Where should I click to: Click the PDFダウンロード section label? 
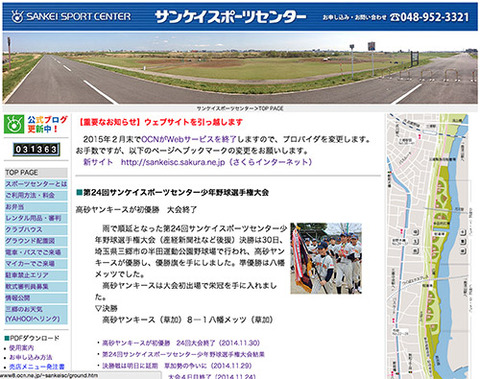click(x=32, y=338)
